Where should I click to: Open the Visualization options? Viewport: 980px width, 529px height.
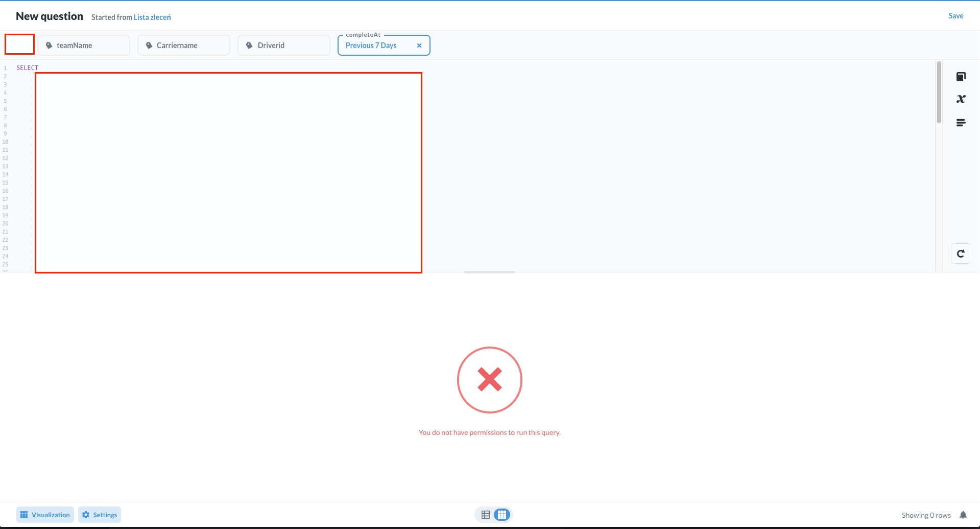[45, 515]
